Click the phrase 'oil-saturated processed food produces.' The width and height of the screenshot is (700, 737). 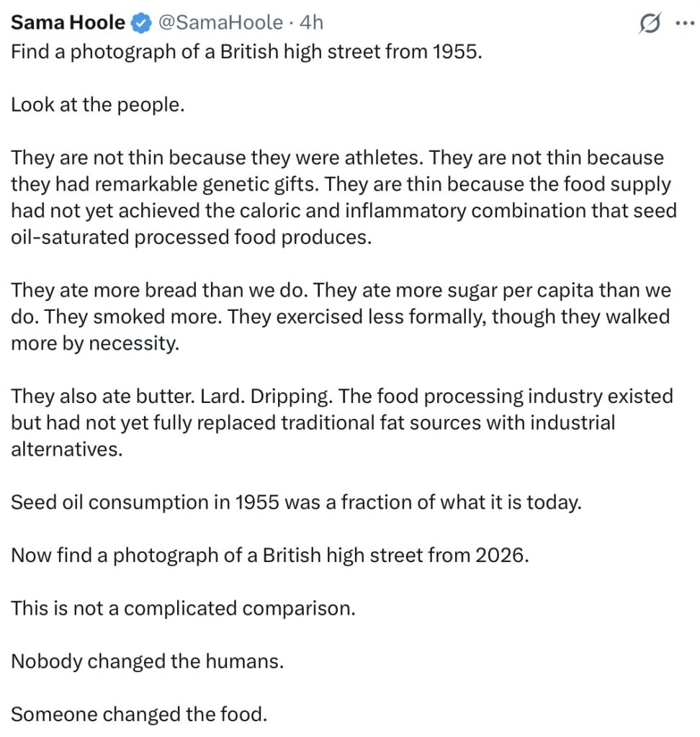[x=191, y=238]
